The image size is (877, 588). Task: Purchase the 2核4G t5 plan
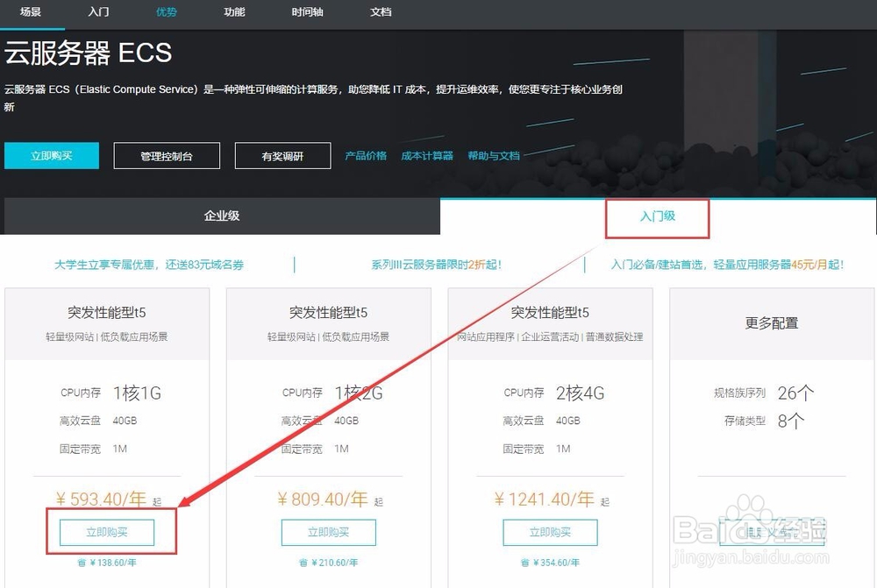click(x=550, y=532)
